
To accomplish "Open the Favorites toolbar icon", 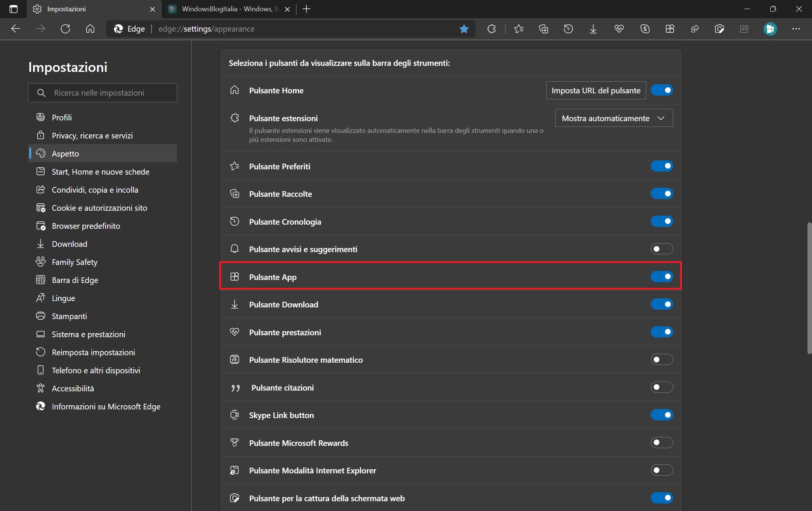I will tap(519, 29).
